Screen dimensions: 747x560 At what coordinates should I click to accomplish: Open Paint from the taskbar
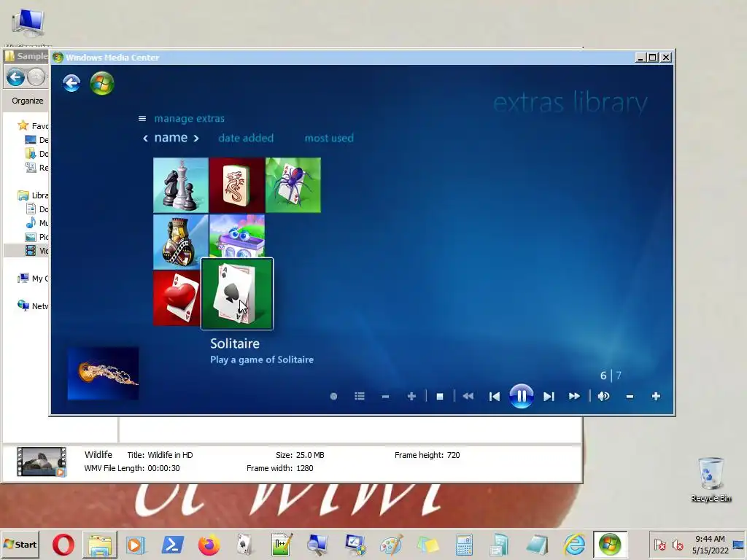[x=391, y=545]
